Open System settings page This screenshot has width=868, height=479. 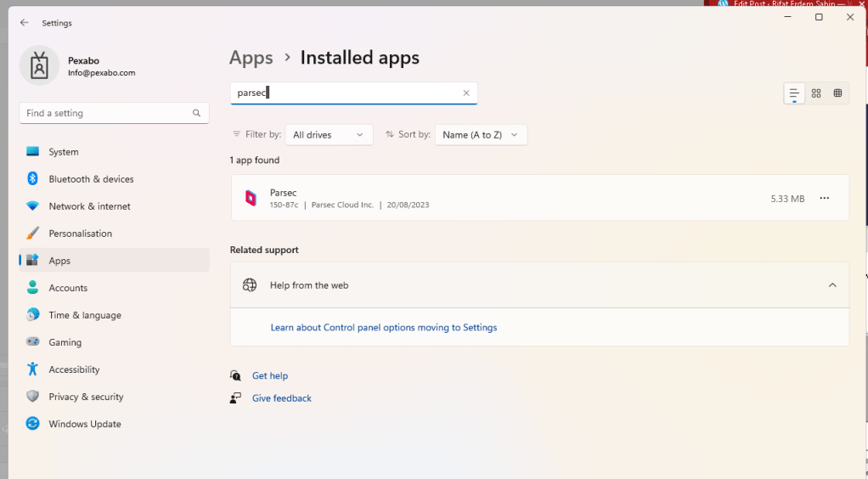(114, 152)
